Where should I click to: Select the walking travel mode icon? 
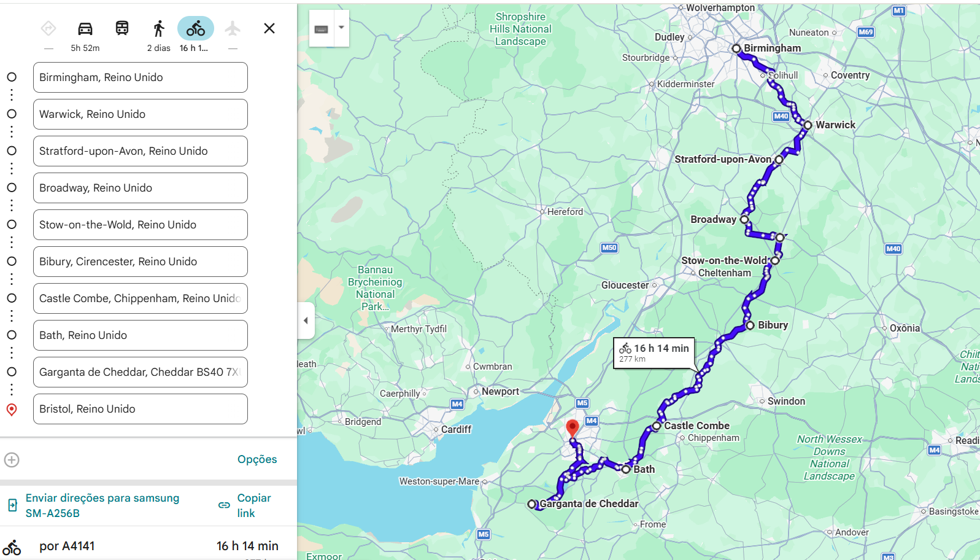(x=159, y=28)
